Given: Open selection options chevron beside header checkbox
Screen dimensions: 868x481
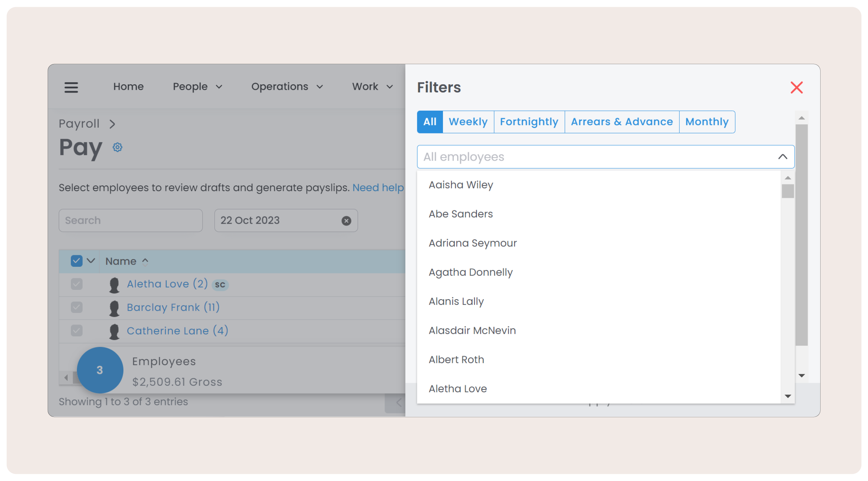Looking at the screenshot, I should (x=91, y=261).
